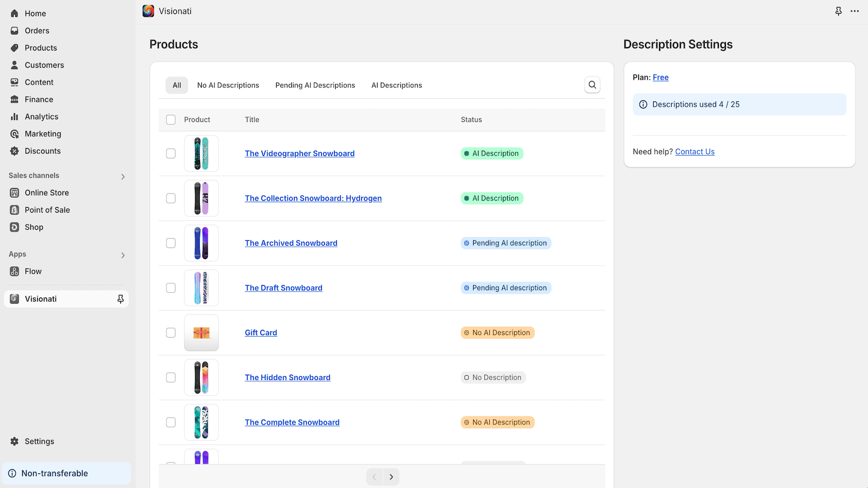Expand the Sales channels section

123,176
